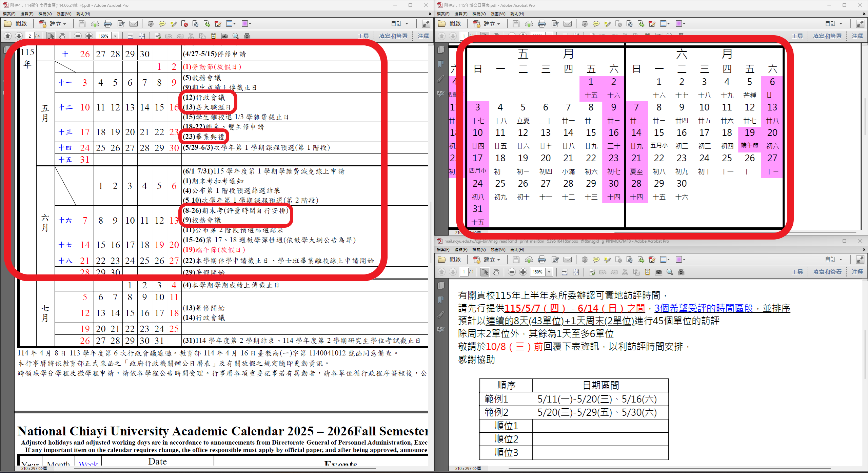Toggle bookmarks panel in top-right window sidebar
This screenshot has height=473, width=868.
pos(441,64)
